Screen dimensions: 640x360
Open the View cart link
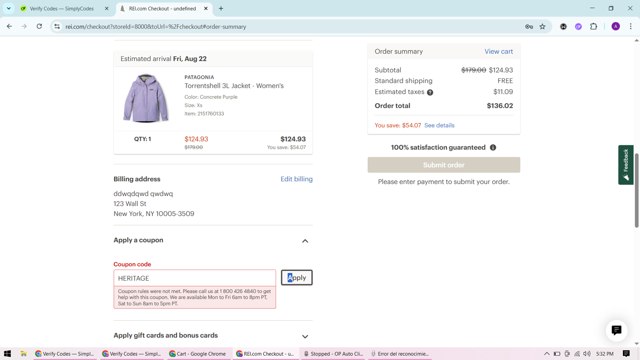[x=498, y=51]
